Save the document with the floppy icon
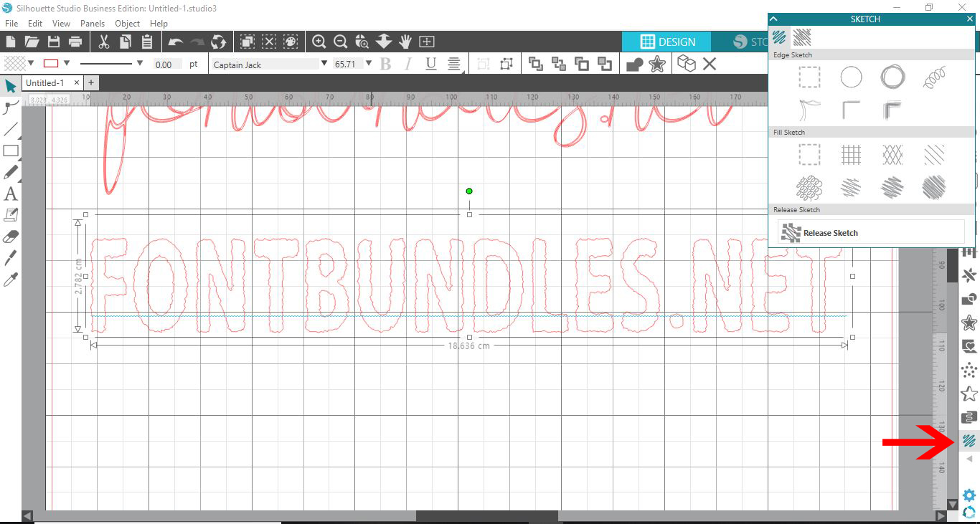 click(x=53, y=42)
